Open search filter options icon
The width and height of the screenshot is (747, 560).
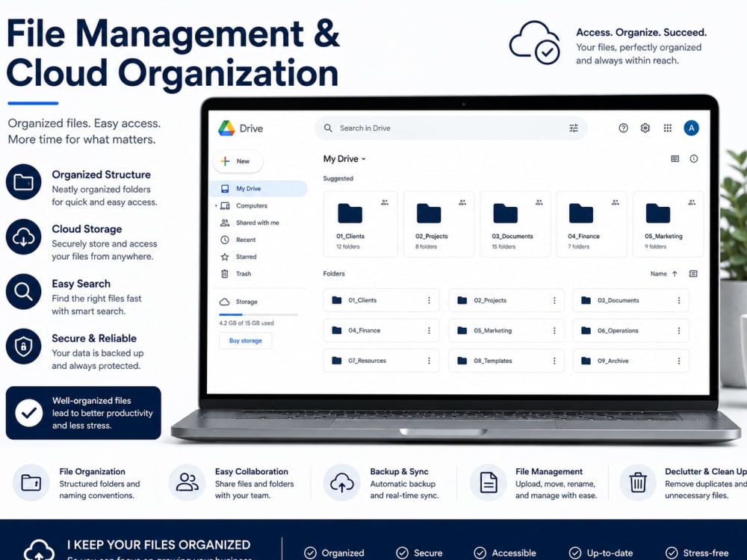pos(574,128)
